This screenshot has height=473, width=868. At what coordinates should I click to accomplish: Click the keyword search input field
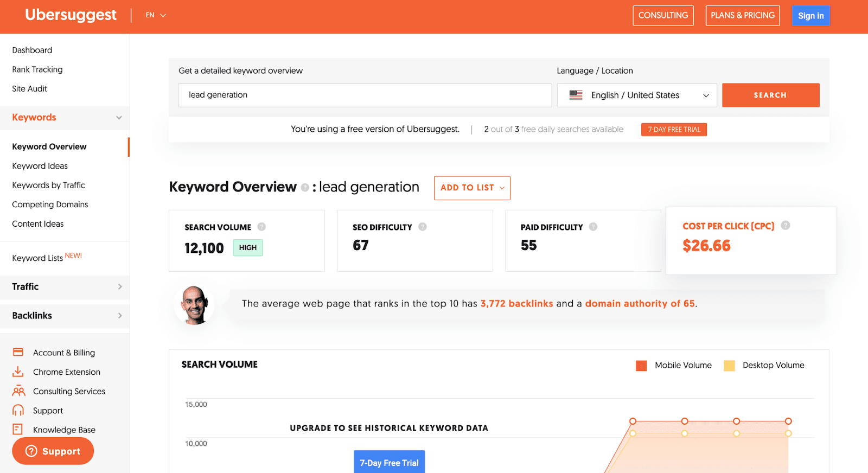(x=365, y=95)
